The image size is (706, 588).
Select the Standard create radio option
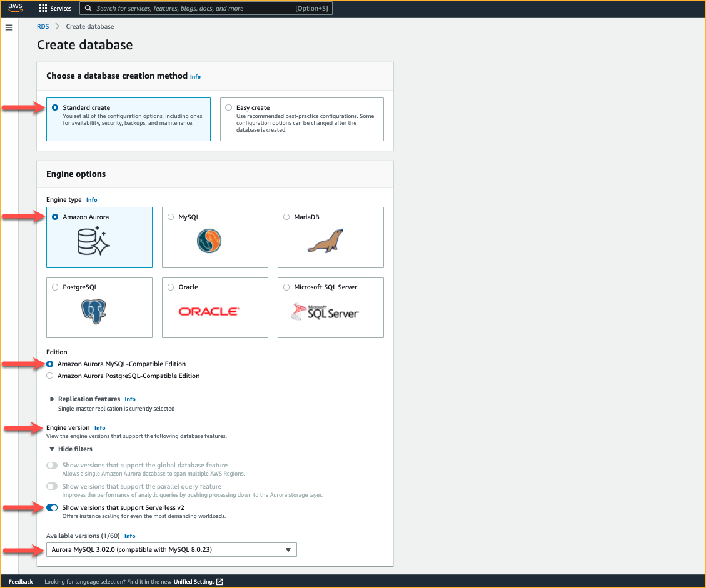[55, 107]
